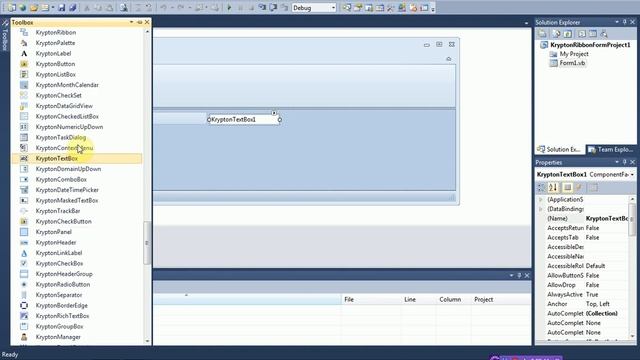Toggle auto-hide pin on the Toolbox panel
Viewport: 640px width, 360px height.
pos(139,22)
